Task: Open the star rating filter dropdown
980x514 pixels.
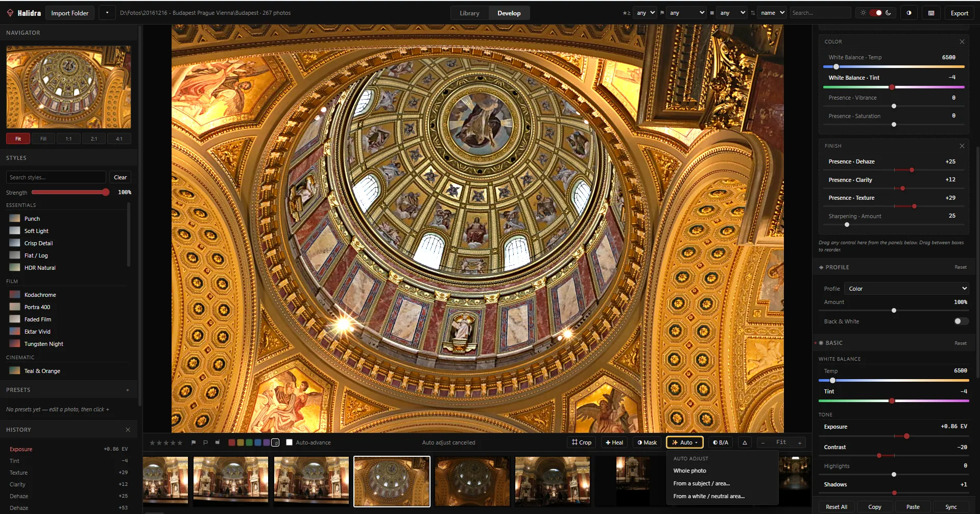Action: tap(645, 13)
